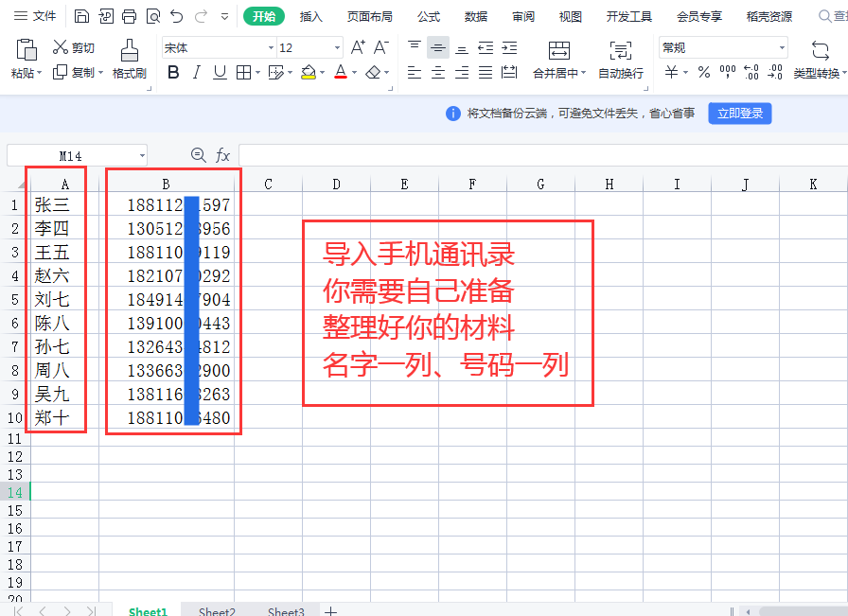Open the number format (常规) dropdown

(x=784, y=46)
